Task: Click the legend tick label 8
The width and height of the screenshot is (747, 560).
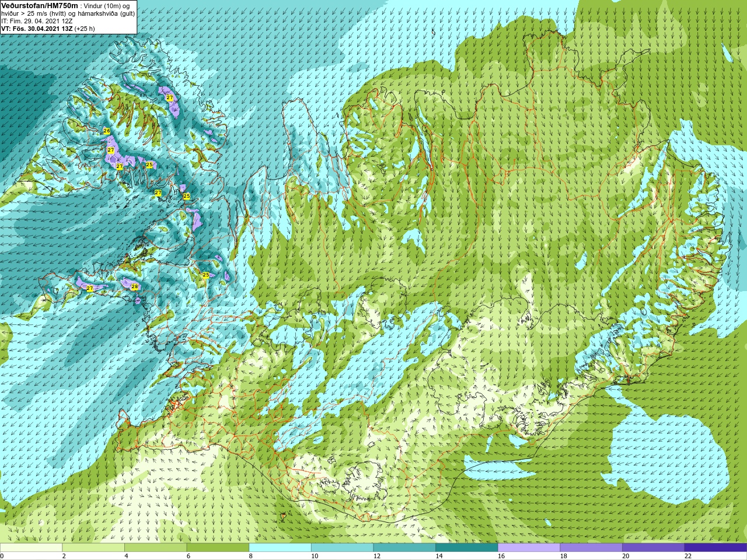Action: tap(251, 556)
